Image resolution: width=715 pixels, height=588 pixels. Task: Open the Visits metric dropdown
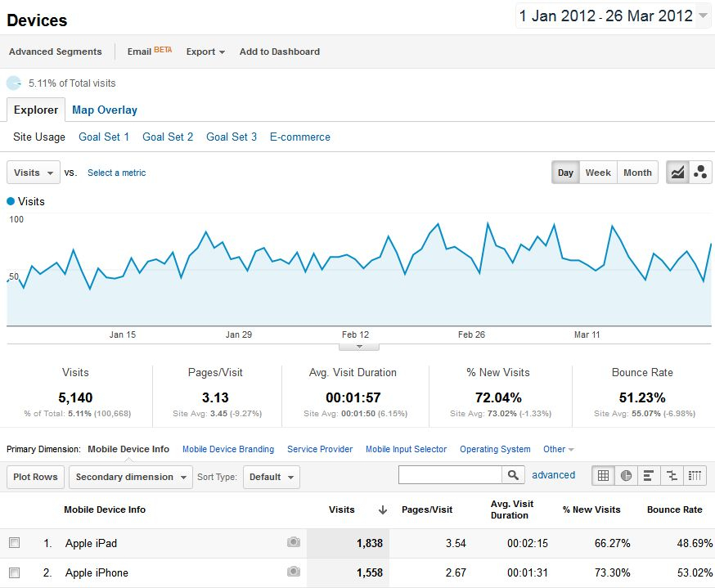point(34,173)
